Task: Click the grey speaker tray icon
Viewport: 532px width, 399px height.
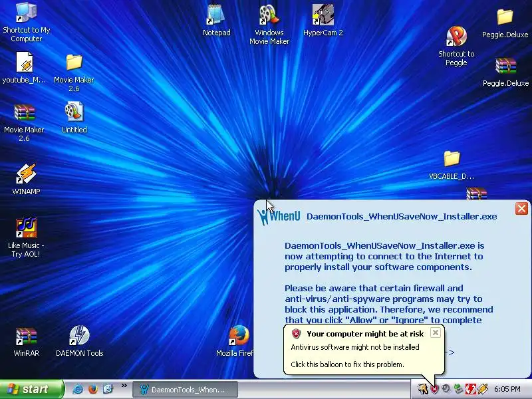Action: coord(446,389)
